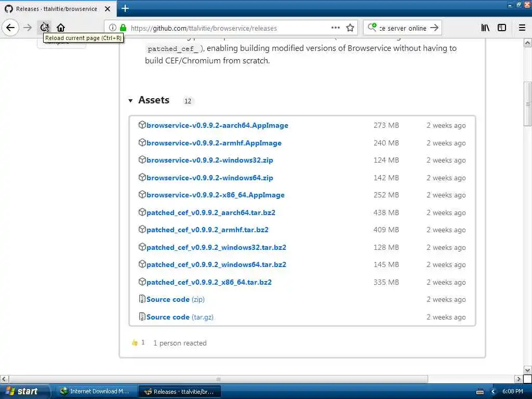Open page actions three-dot menu
This screenshot has width=532, height=399.
336,28
